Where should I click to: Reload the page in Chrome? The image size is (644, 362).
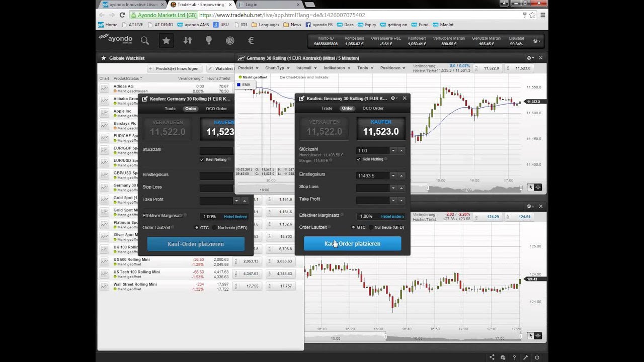point(122,15)
